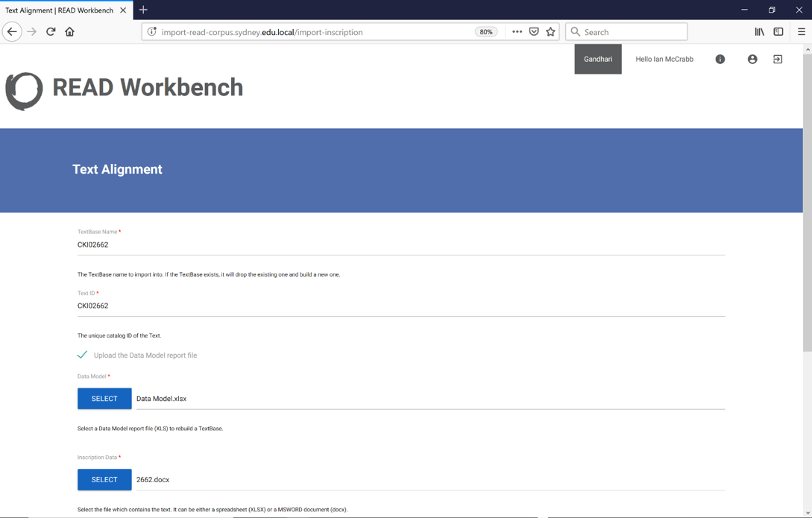
Task: Click the page vertical scrollbar thumb
Action: pyautogui.click(x=808, y=203)
